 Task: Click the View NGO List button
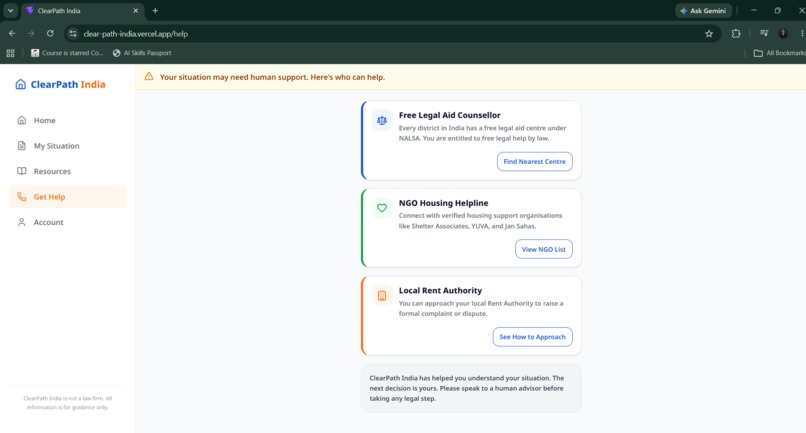coord(544,249)
